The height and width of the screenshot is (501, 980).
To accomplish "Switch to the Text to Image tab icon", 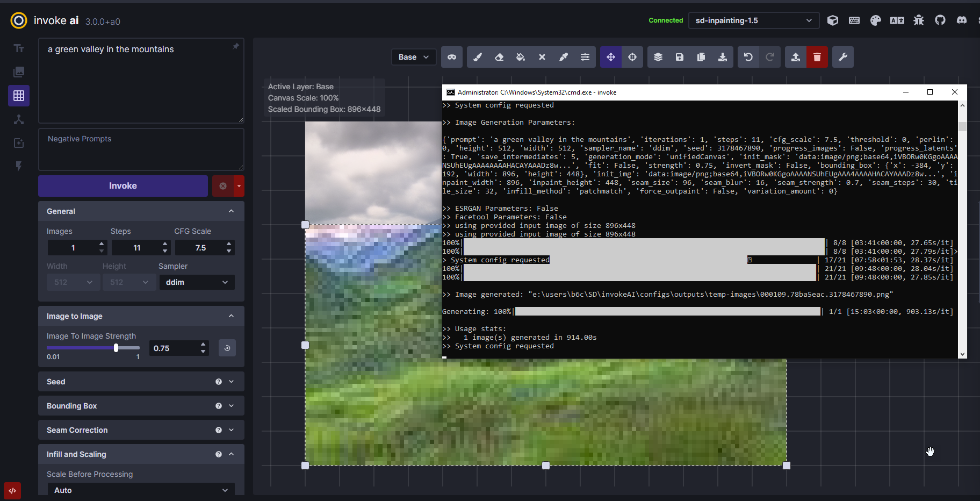I will [19, 48].
